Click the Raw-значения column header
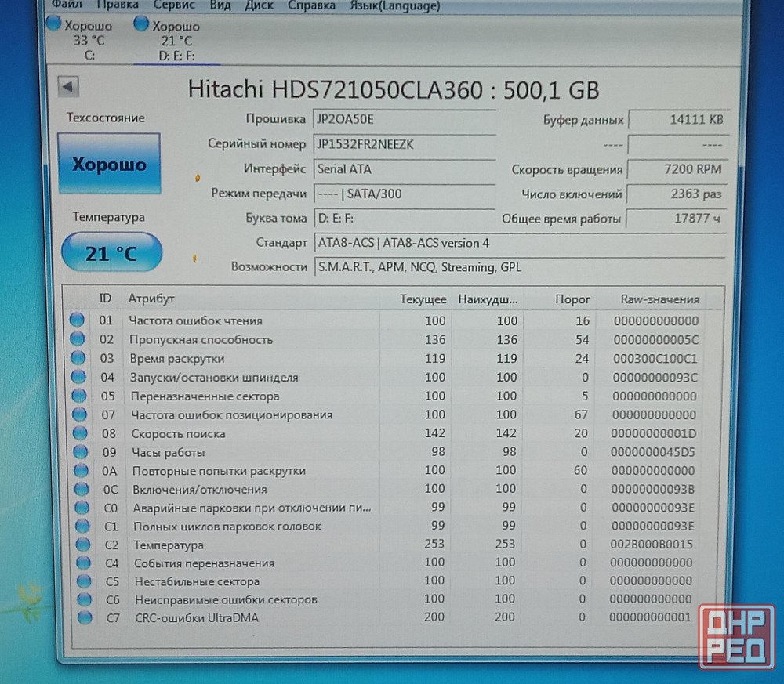Image resolution: width=784 pixels, height=684 pixels. pyautogui.click(x=659, y=299)
